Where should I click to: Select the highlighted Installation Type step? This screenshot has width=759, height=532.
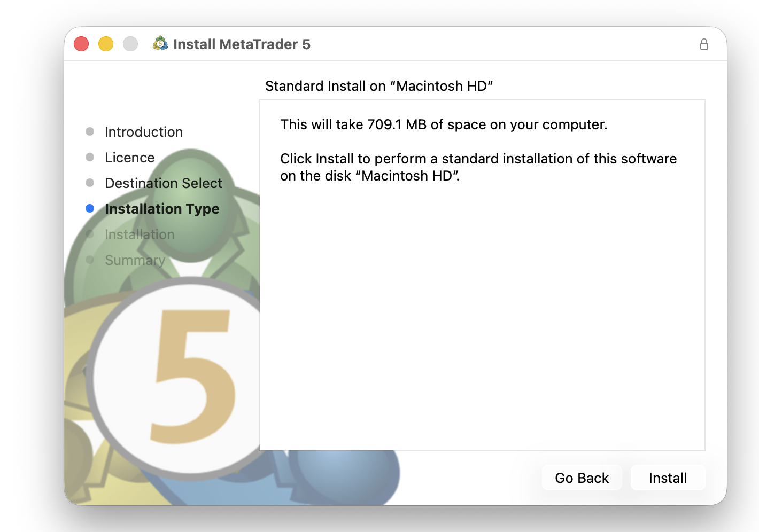(x=162, y=209)
